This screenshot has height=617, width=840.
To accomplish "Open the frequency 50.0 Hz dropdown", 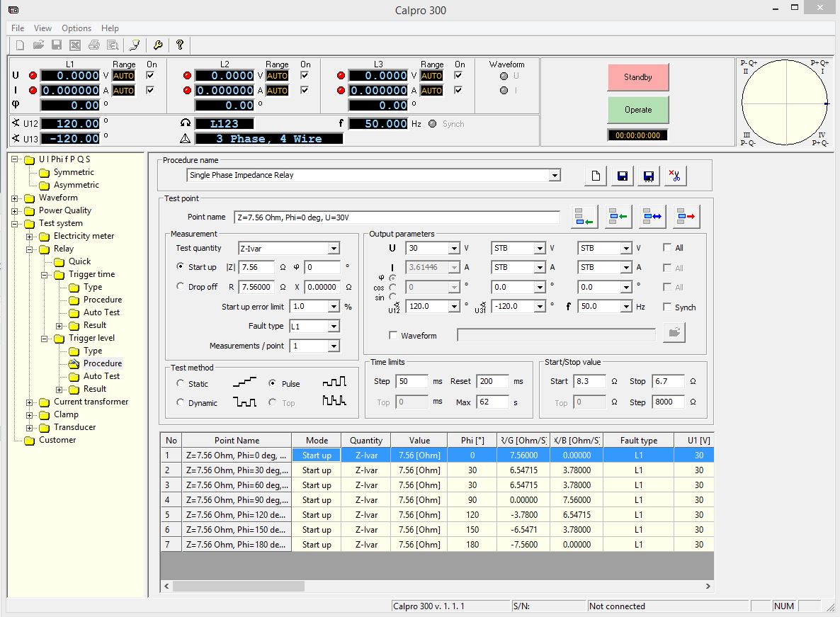I will coord(626,306).
